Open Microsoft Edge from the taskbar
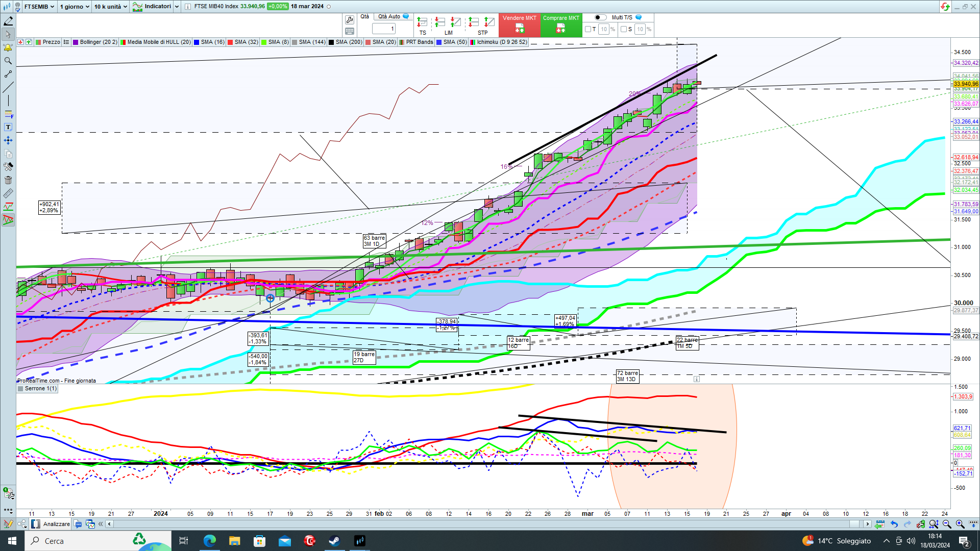 (209, 541)
